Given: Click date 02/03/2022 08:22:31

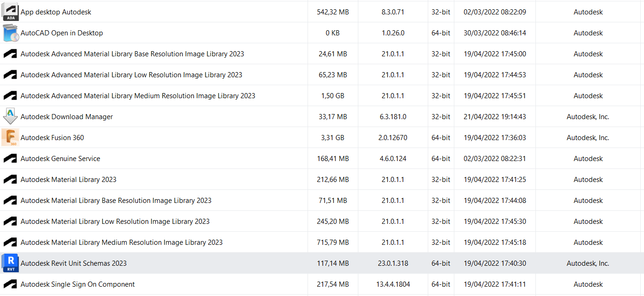Looking at the screenshot, I should [495, 159].
